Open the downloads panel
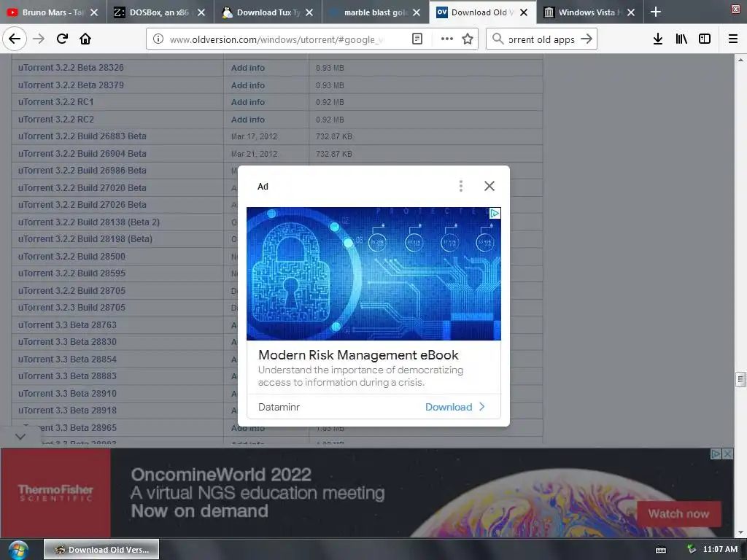 pyautogui.click(x=658, y=39)
